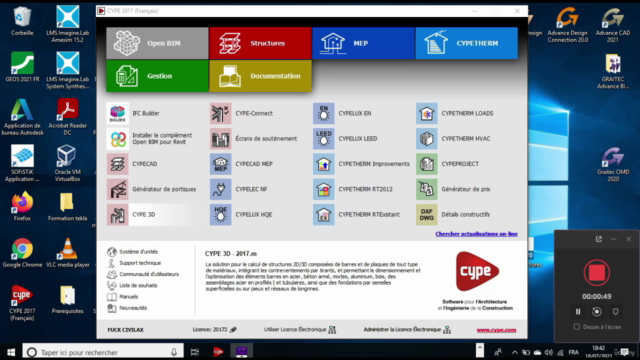Open Liste de souhaits
This screenshot has width=640, height=360.
point(132,286)
